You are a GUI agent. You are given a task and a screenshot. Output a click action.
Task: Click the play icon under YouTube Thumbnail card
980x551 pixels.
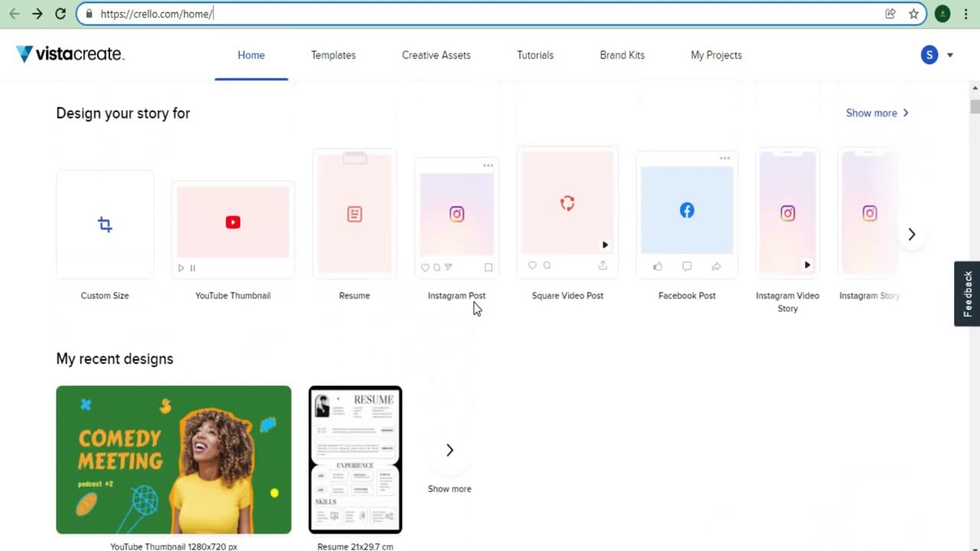pyautogui.click(x=181, y=268)
